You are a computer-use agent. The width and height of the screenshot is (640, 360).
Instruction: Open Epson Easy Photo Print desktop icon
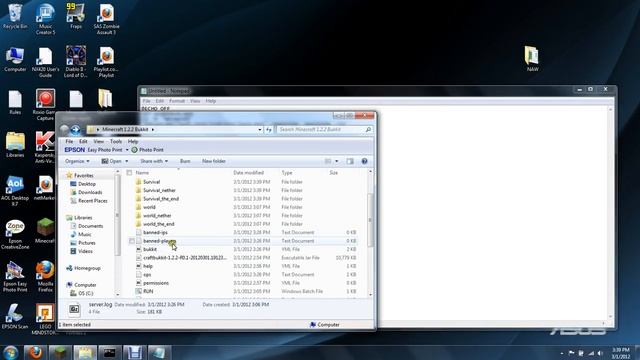[x=15, y=276]
